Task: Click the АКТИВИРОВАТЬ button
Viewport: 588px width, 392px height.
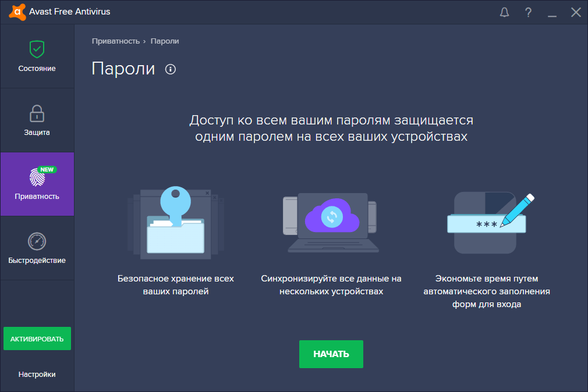Action: coord(37,338)
